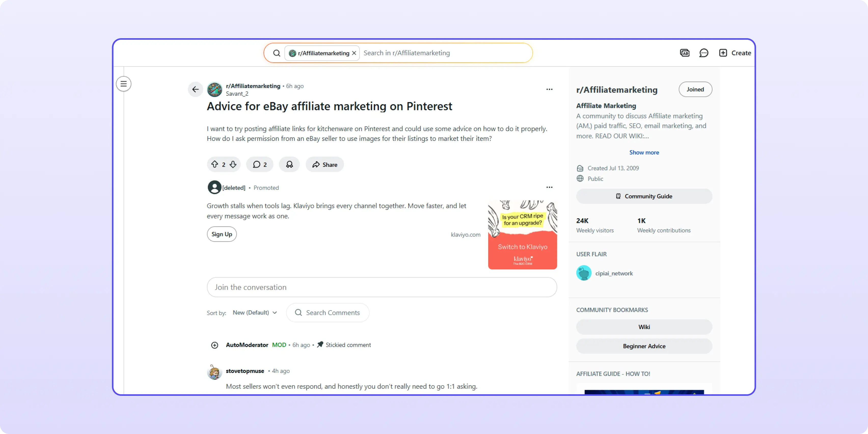Downvote the eBay affiliate marketing post
The width and height of the screenshot is (868, 434).
[x=233, y=165]
